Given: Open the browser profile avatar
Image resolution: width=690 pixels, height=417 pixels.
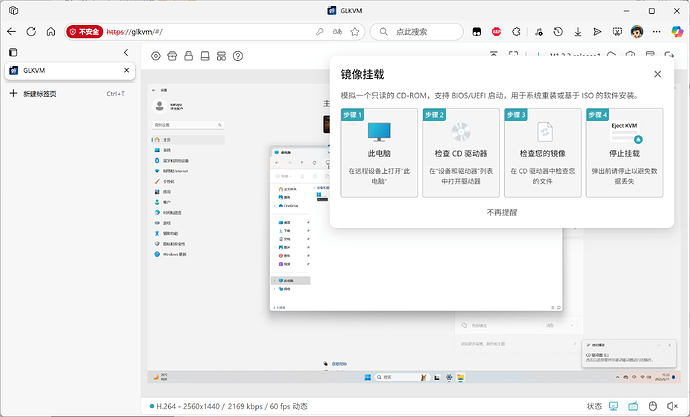Looking at the screenshot, I should click(x=637, y=31).
